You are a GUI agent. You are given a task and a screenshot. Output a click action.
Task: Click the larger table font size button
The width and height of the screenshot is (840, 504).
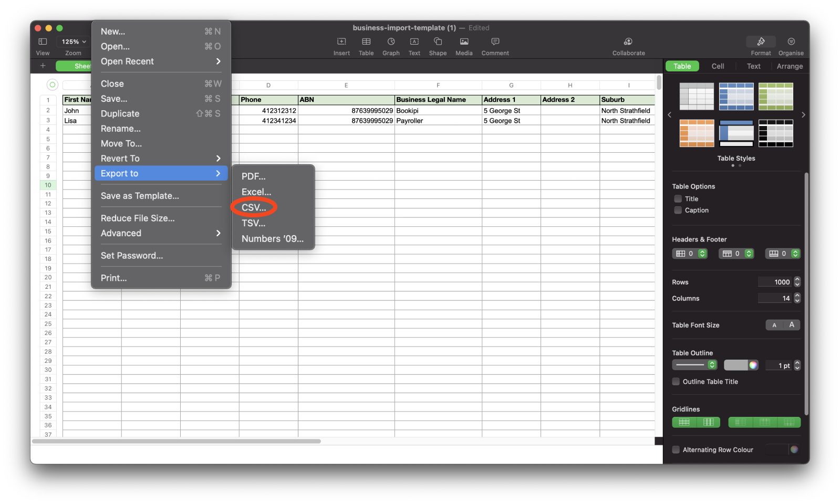tap(792, 325)
